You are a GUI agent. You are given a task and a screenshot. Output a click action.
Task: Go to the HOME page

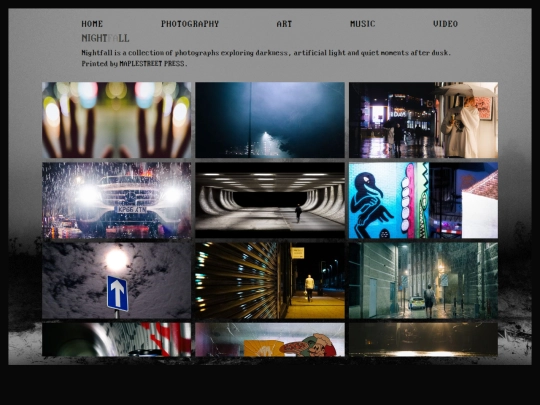(92, 24)
